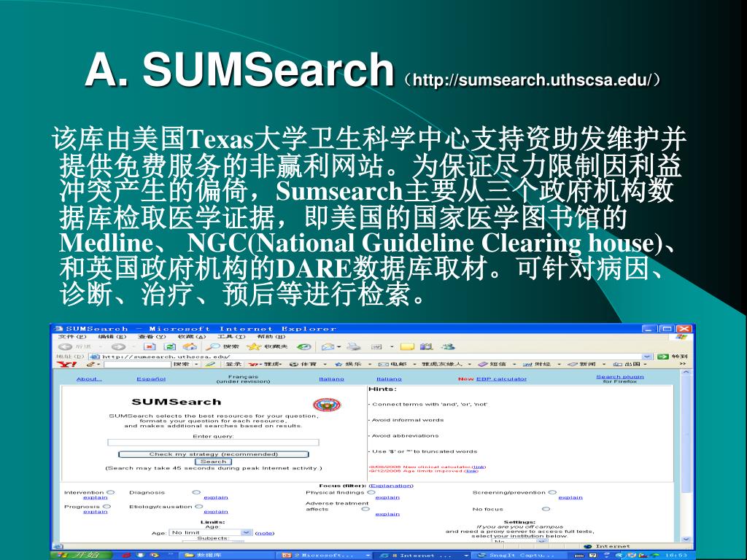This screenshot has width=747, height=560.
Task: Open the Age 'No limit' dropdown
Action: 211,533
